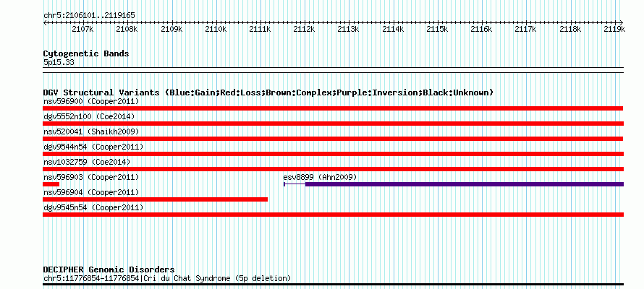Click the dgv5552n100 red variant bar

pos(333,124)
